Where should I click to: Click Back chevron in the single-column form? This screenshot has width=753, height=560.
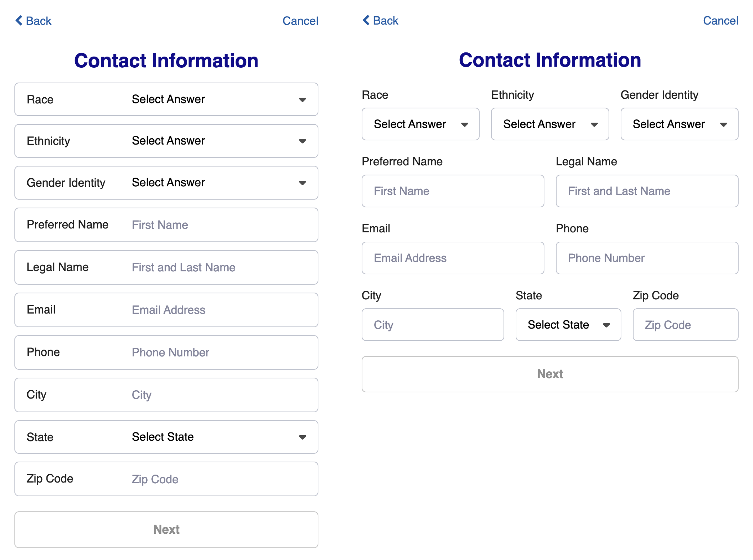point(19,21)
